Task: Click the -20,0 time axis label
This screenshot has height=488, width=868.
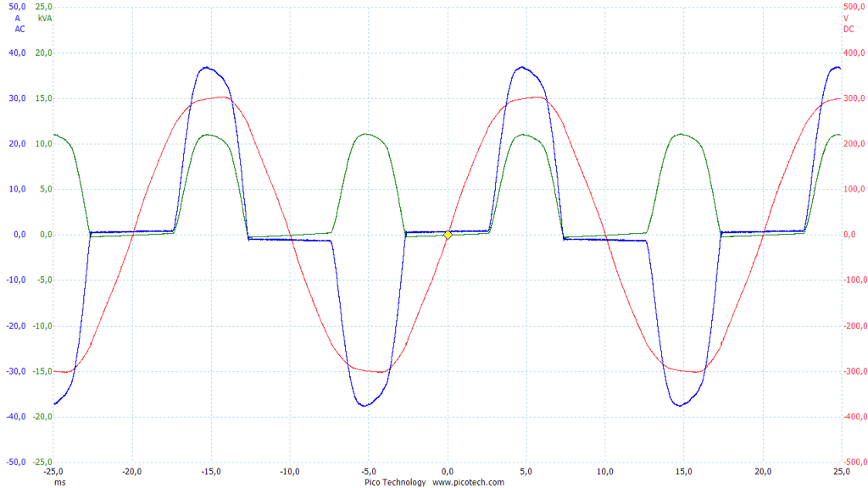Action: (132, 472)
